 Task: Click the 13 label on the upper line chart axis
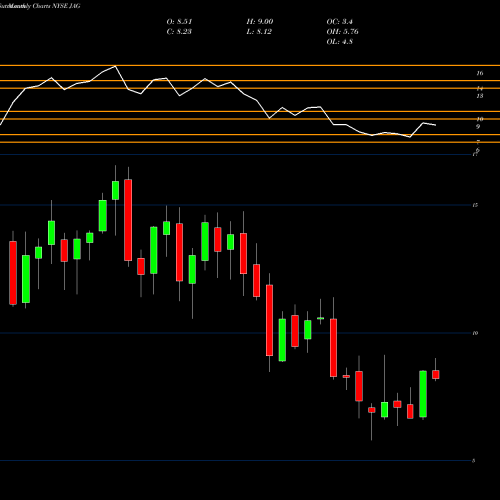(479, 96)
